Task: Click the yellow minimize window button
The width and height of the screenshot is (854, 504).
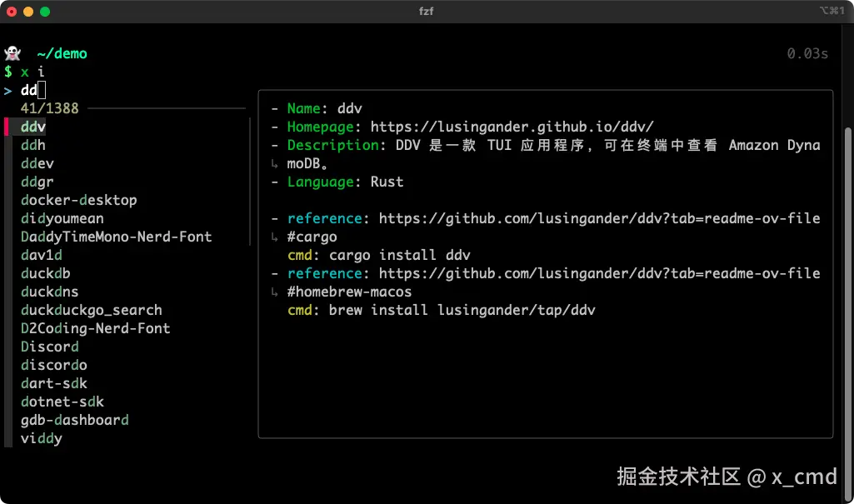Action: point(28,12)
